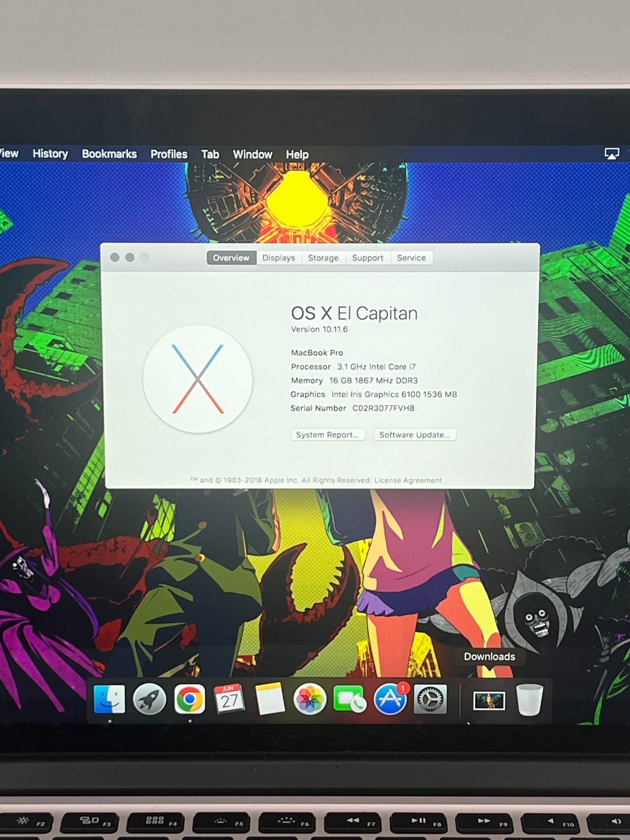Open the Help menu

pyautogui.click(x=297, y=154)
